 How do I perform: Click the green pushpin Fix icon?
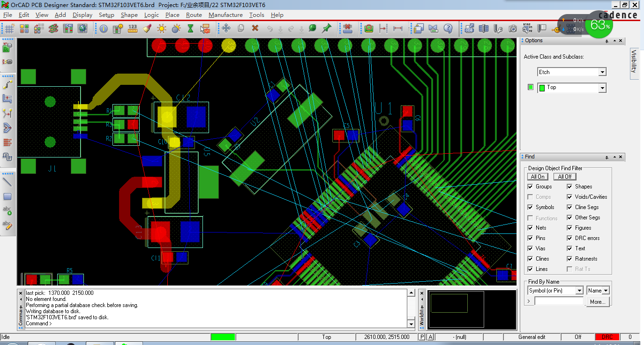327,29
